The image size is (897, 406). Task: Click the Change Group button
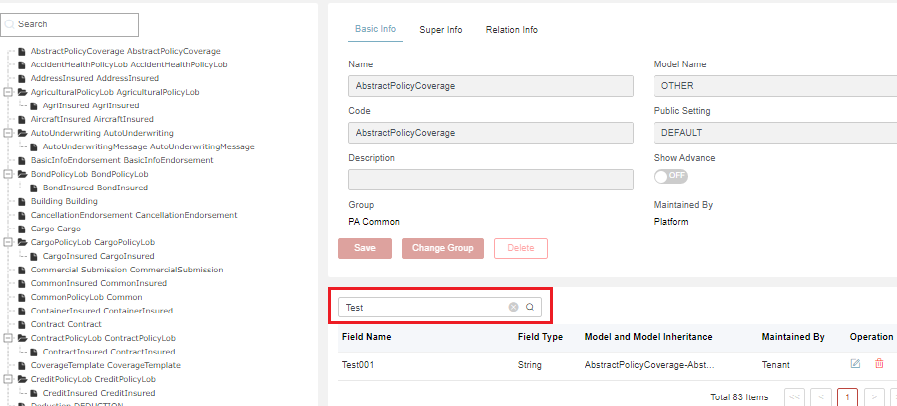443,248
